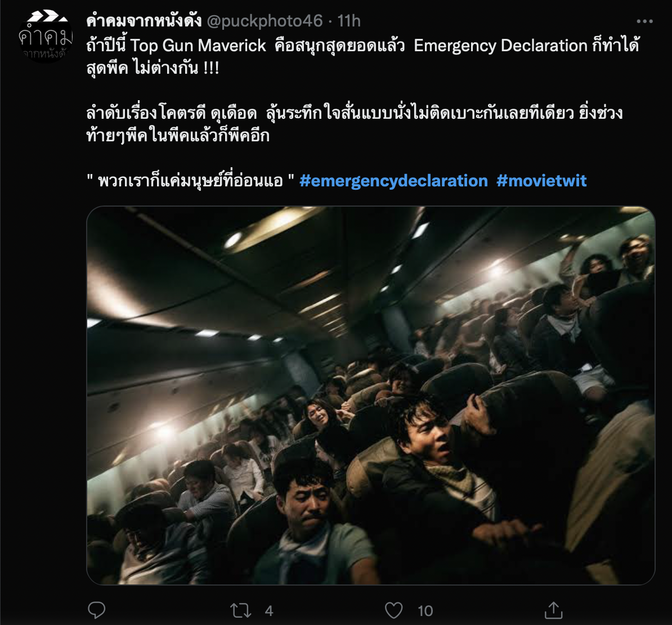Open the คำคมจากหนังดัง display name
This screenshot has width=672, height=625.
point(144,21)
